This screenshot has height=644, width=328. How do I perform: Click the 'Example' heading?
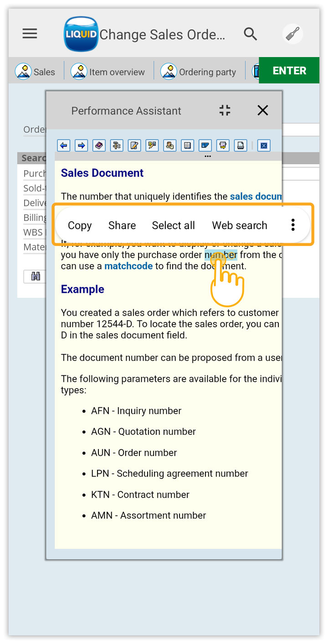click(x=82, y=290)
